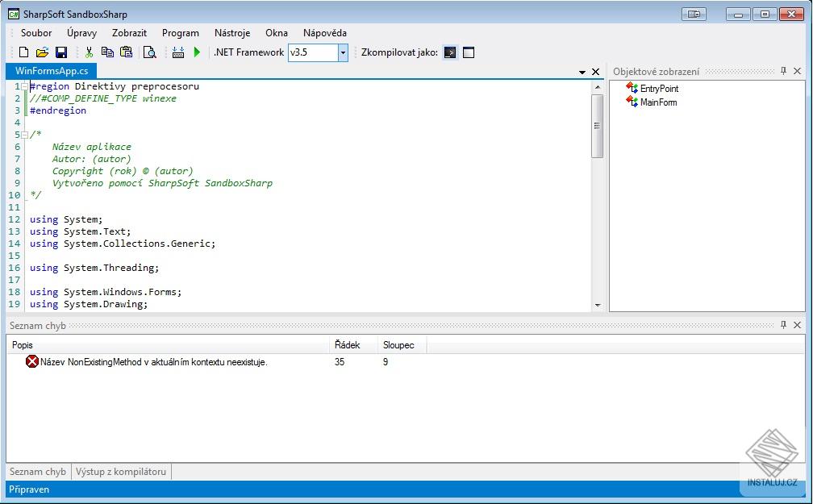Select console application as compile target
The image size is (813, 504).
pyautogui.click(x=450, y=52)
